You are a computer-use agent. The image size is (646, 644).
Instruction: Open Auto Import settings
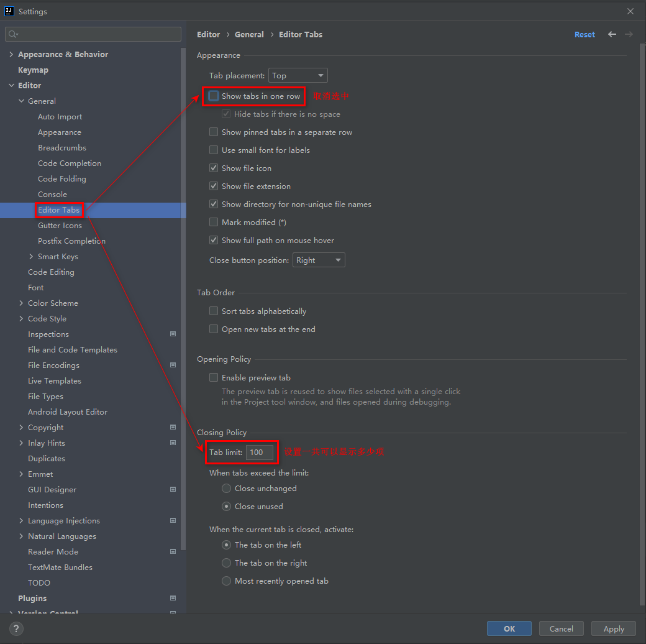[x=60, y=117]
